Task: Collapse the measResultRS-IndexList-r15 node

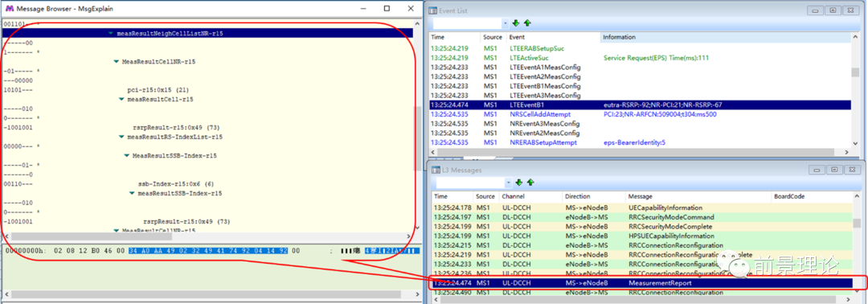Action: click(x=121, y=137)
